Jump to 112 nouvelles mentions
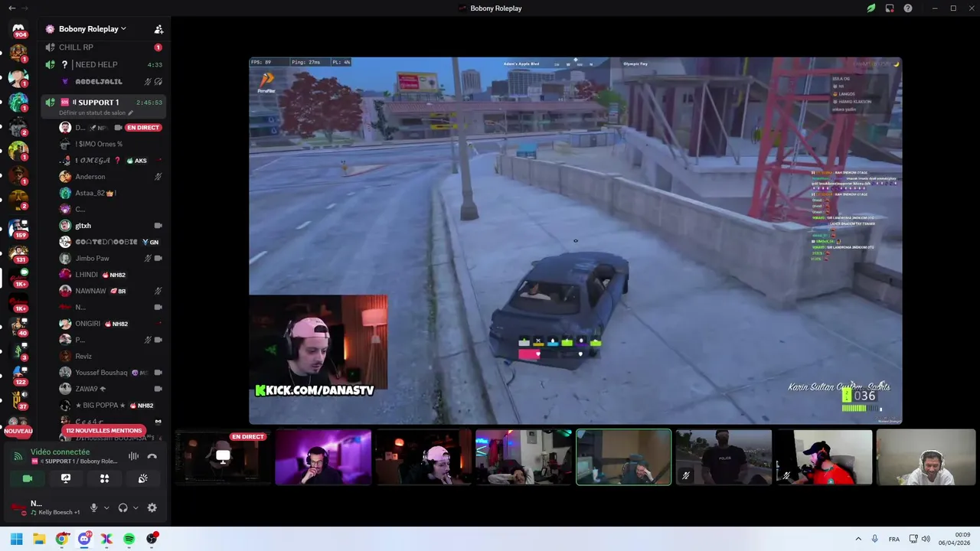 click(x=103, y=431)
